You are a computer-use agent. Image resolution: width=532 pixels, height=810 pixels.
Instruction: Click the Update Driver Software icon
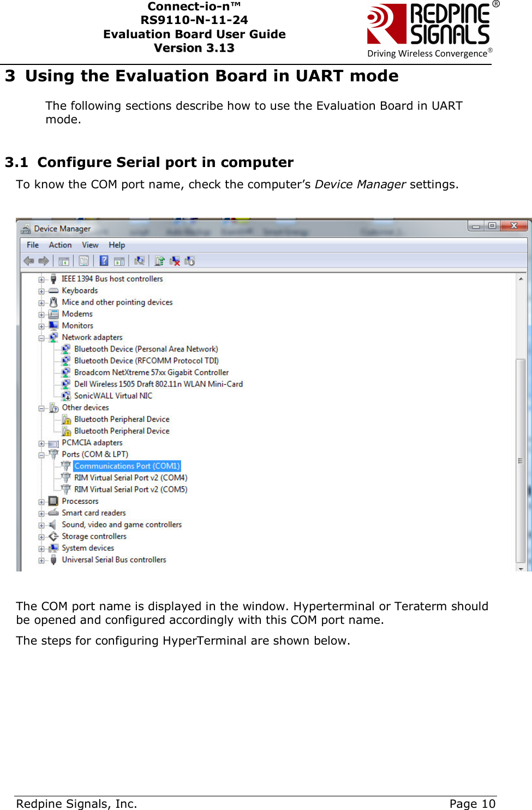[159, 261]
